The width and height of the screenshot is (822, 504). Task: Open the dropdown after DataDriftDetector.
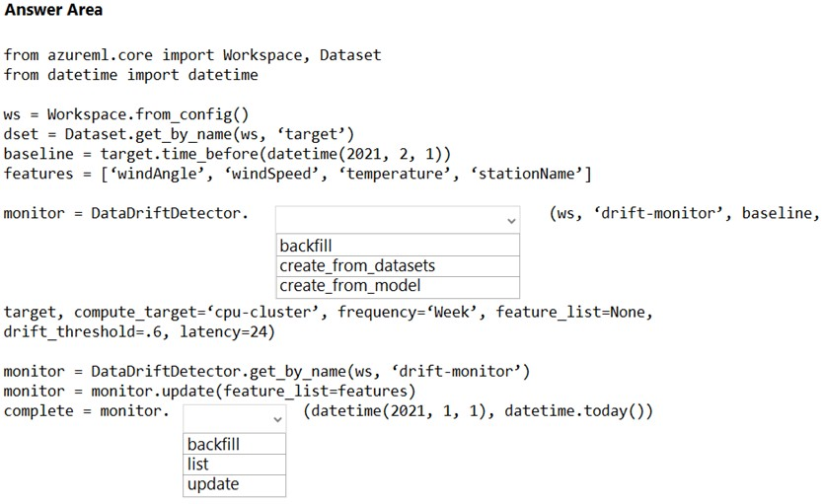[398, 220]
